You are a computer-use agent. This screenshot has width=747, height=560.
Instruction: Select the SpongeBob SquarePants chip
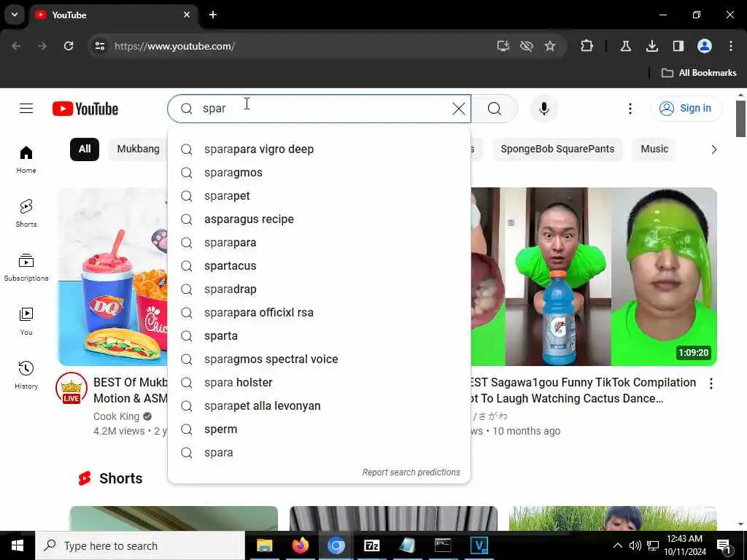pyautogui.click(x=557, y=149)
